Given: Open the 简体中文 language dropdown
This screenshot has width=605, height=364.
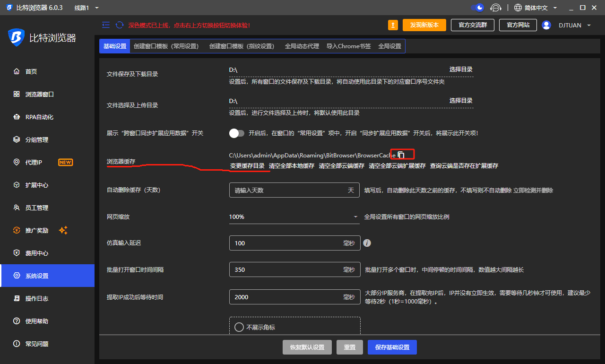Looking at the screenshot, I should (541, 8).
